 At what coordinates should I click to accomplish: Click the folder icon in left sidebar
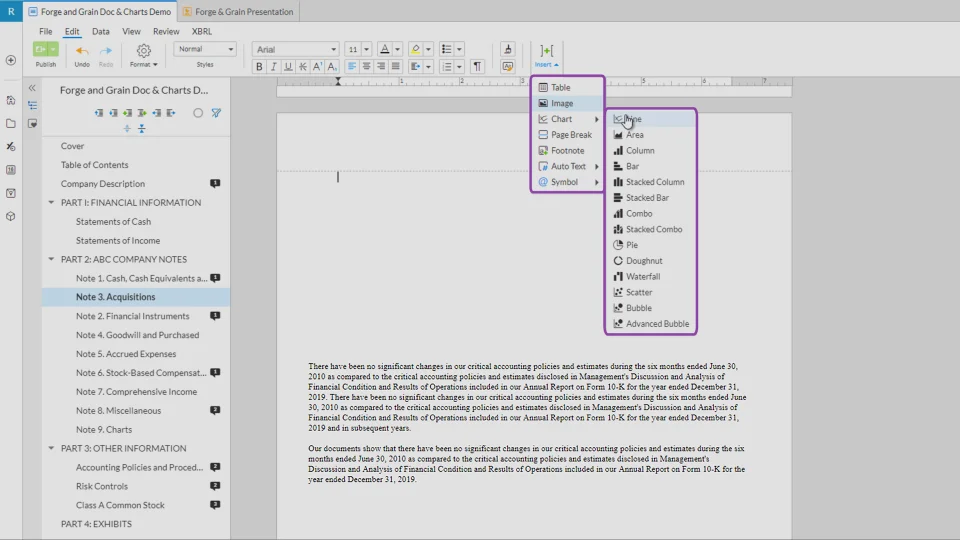11,123
